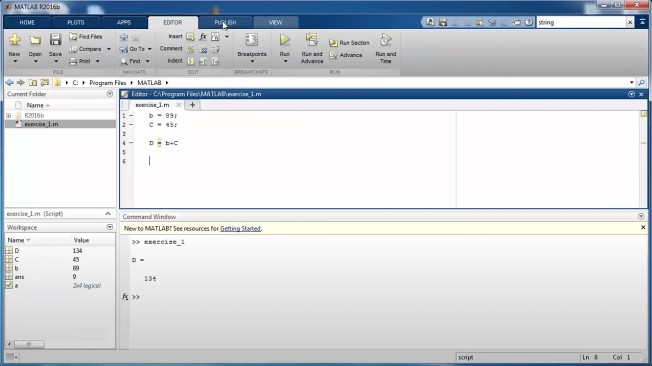Insert function with fx icon
The height and width of the screenshot is (366, 652).
pos(203,37)
